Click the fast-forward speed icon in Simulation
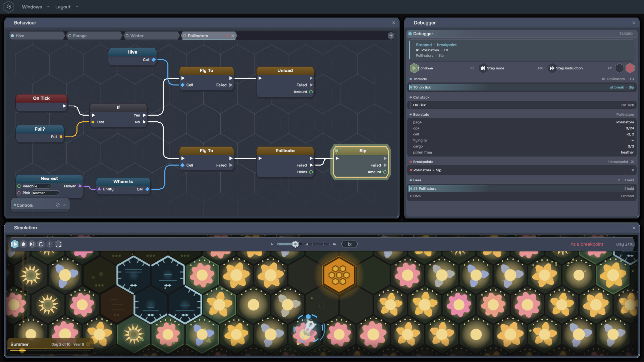 334,244
